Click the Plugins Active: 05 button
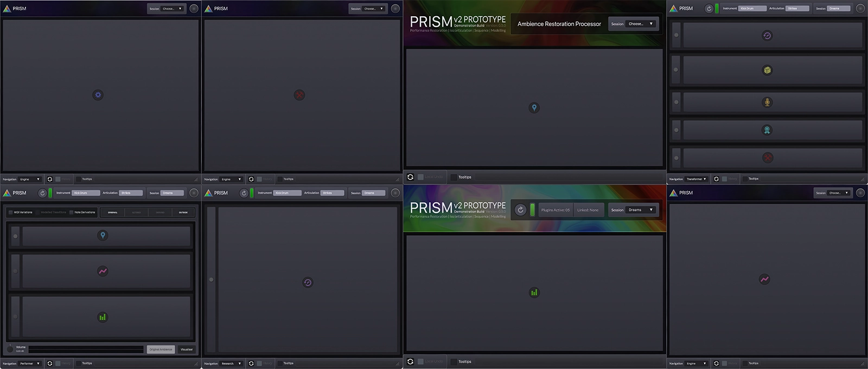868x369 pixels. click(556, 210)
